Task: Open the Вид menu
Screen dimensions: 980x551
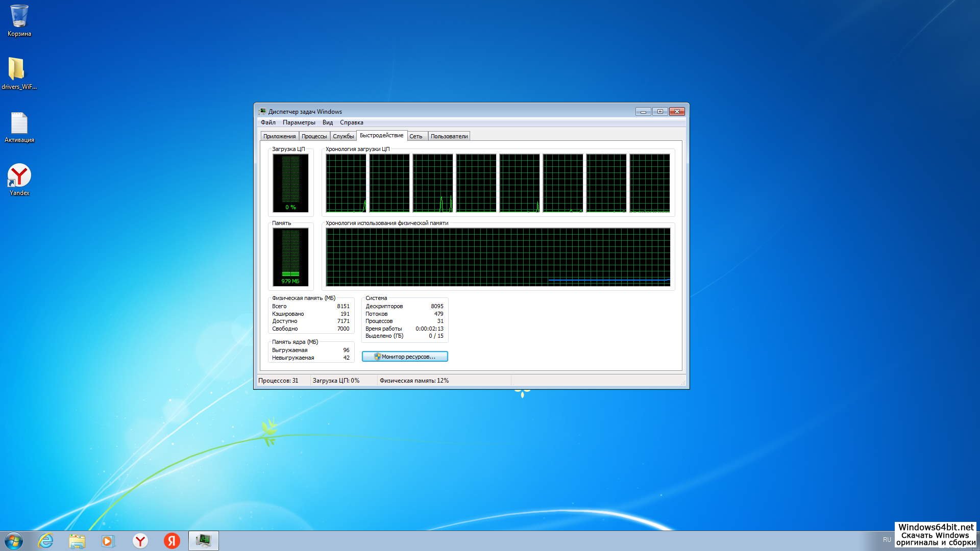Action: pyautogui.click(x=327, y=122)
